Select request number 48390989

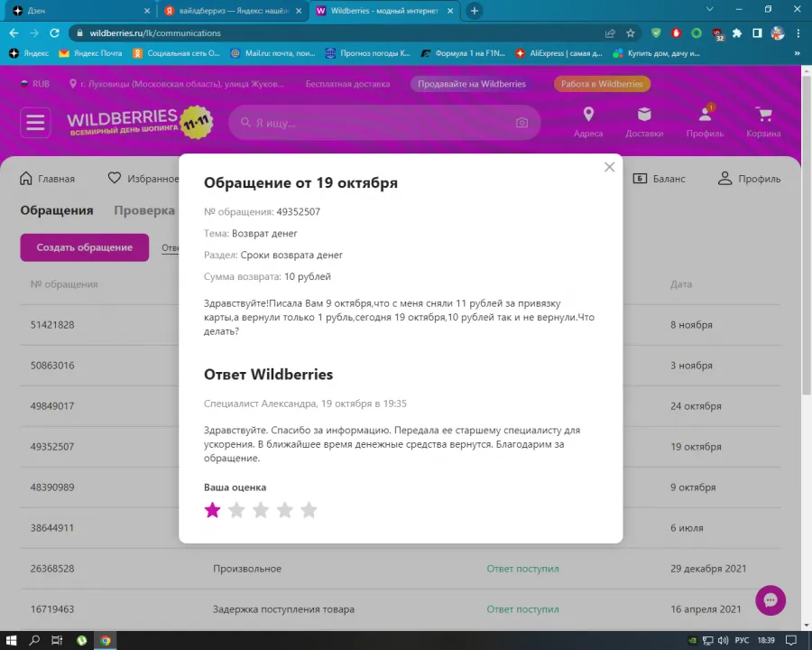coord(52,487)
